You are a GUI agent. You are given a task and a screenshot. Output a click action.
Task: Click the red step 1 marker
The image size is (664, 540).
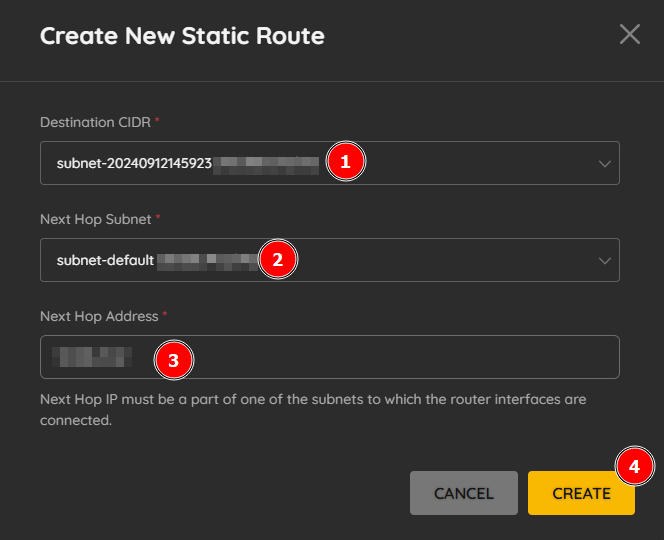click(x=346, y=161)
